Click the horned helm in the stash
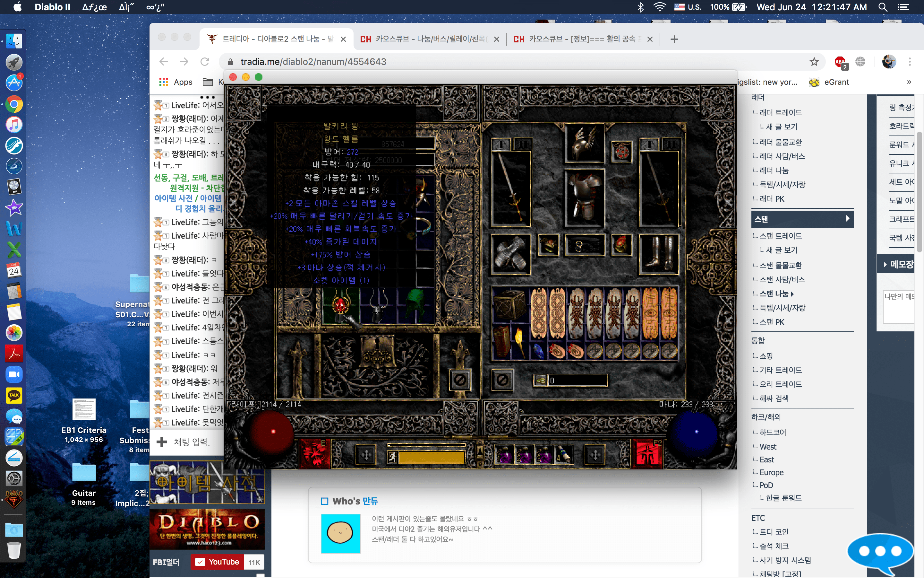 (378, 307)
